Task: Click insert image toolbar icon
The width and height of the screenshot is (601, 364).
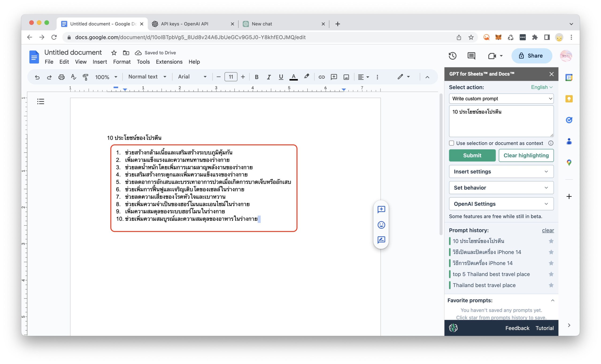Action: (346, 77)
